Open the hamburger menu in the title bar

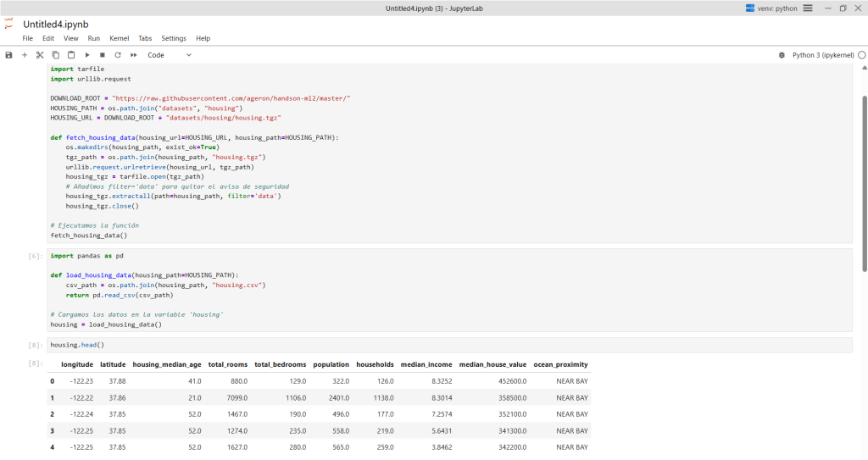point(808,8)
